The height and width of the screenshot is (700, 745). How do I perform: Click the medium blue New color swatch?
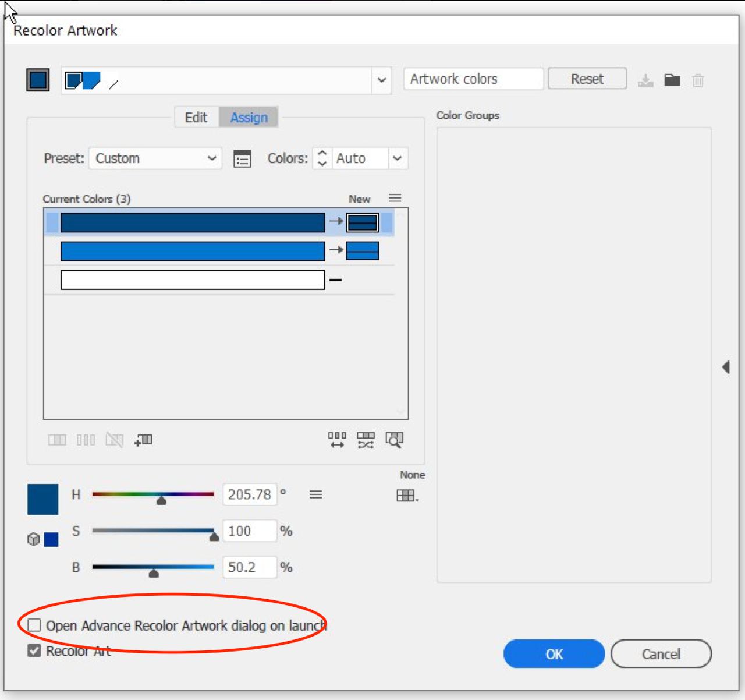coord(363,251)
